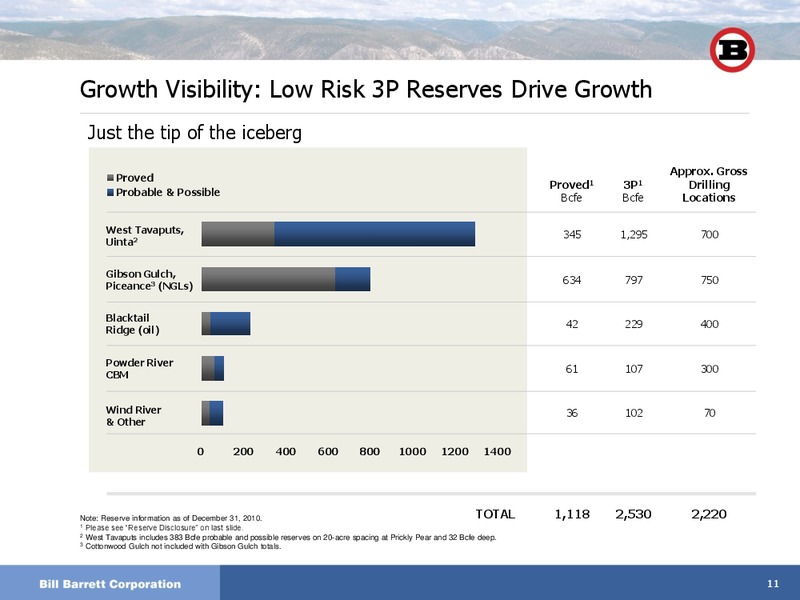Viewport: 800px width, 600px height.
Task: Click the gray proved bar for West Tavaputs
Action: [x=238, y=234]
